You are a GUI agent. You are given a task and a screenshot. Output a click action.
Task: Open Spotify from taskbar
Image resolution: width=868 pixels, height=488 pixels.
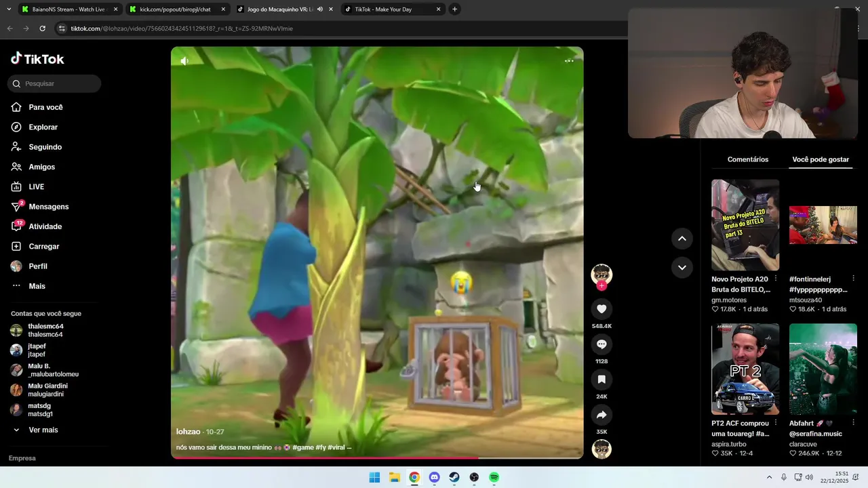494,477
